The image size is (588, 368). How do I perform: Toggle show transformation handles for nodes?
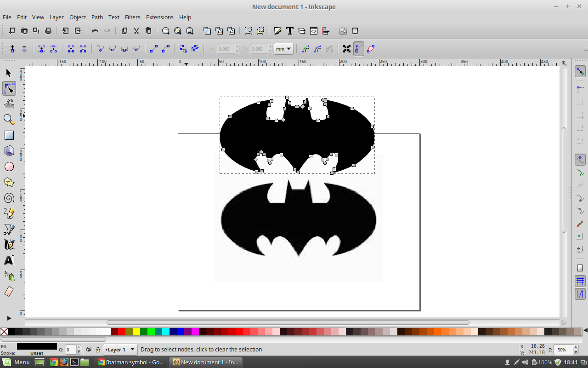tap(347, 48)
